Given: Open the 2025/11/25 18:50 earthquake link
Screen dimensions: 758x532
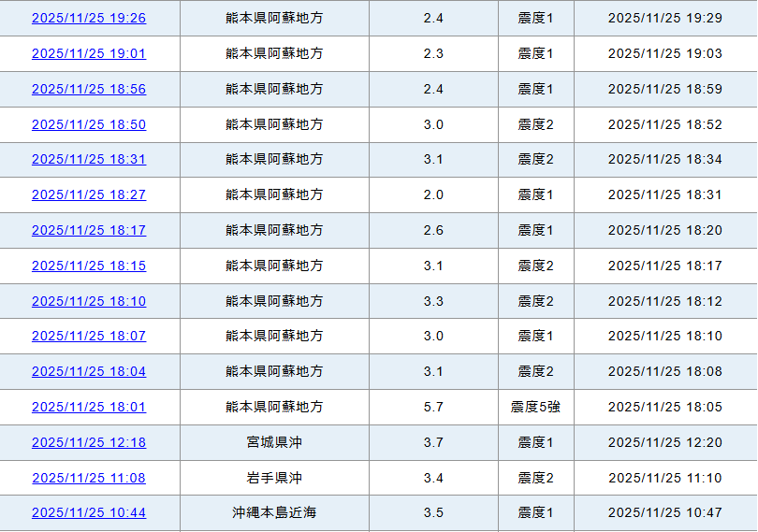Looking at the screenshot, I should pyautogui.click(x=89, y=124).
